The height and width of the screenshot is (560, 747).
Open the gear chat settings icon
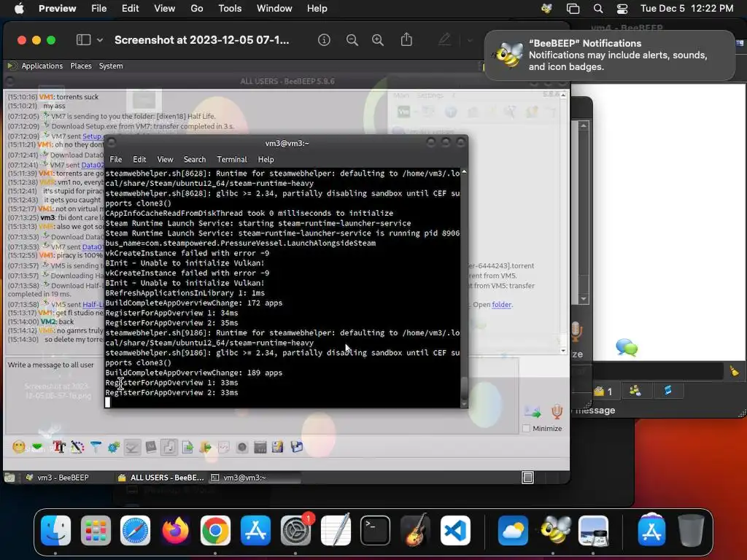[x=113, y=447]
